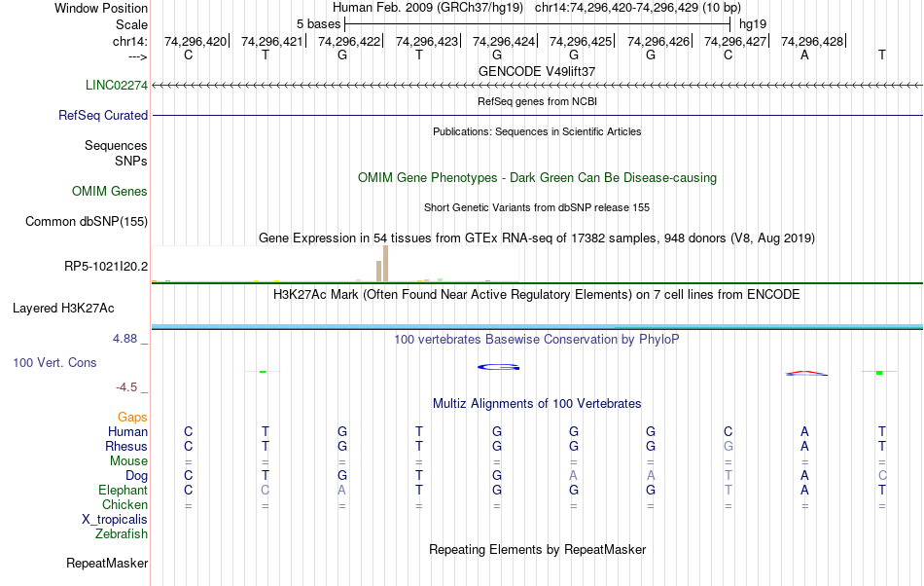The height and width of the screenshot is (586, 924).
Task: Click the Scale label
Action: pyautogui.click(x=131, y=24)
